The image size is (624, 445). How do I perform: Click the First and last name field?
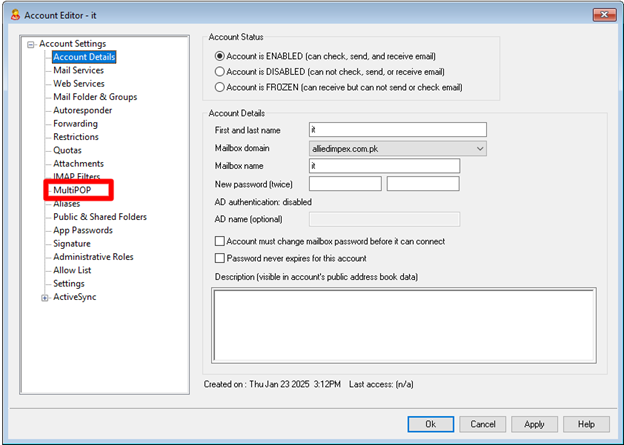point(397,130)
